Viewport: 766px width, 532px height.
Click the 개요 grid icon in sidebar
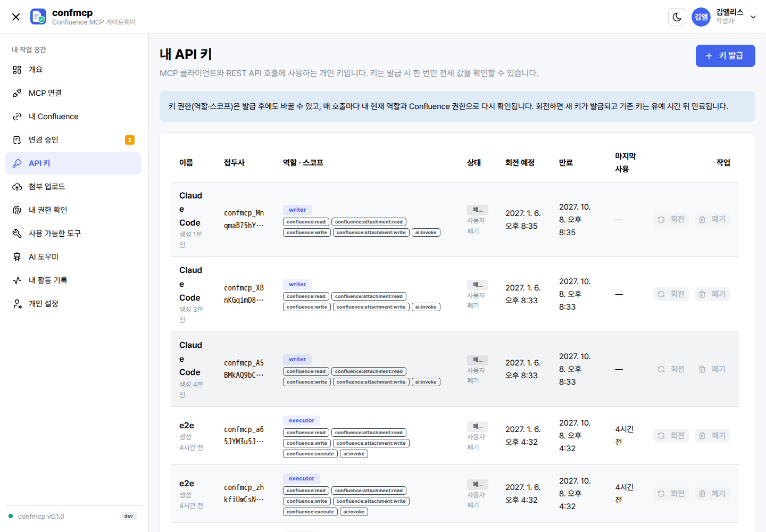(17, 70)
